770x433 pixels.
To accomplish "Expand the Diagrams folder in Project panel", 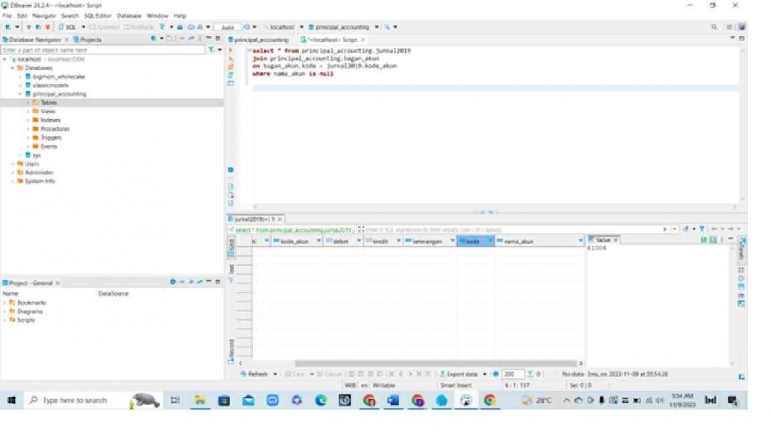I will [x=5, y=312].
